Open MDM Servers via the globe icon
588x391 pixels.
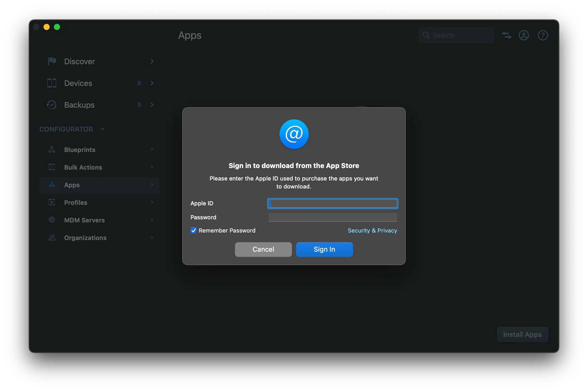pyautogui.click(x=52, y=220)
